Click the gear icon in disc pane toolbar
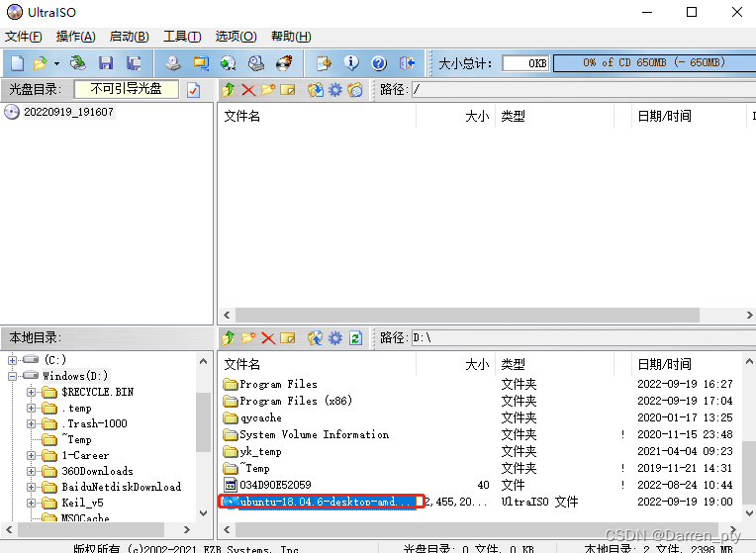This screenshot has height=553, width=756. (335, 90)
